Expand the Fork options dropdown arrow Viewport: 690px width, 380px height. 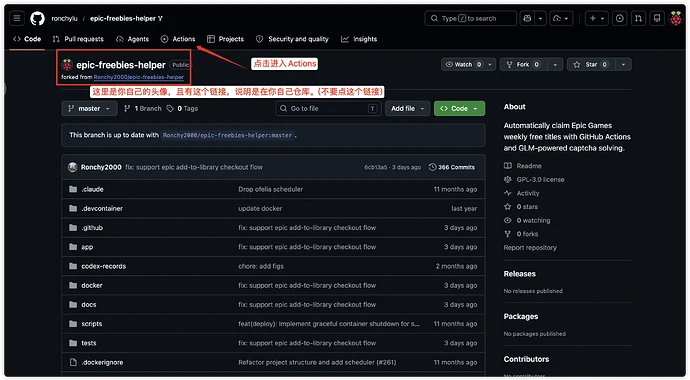click(555, 65)
